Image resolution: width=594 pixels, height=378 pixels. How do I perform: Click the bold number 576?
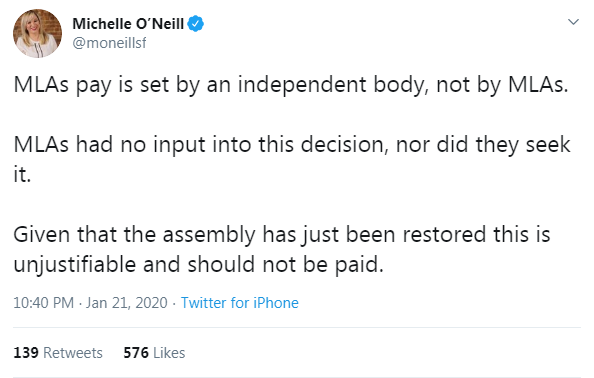point(136,353)
